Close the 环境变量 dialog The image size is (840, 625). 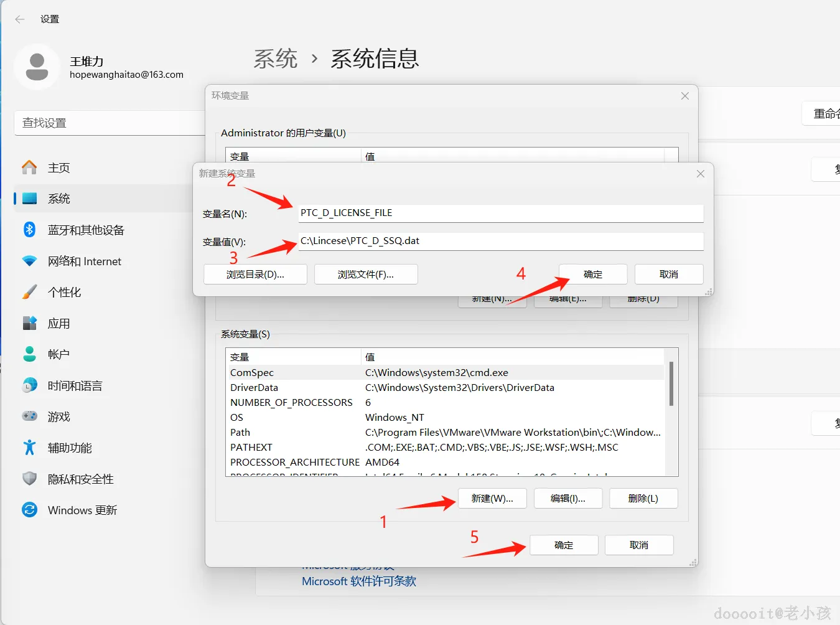click(x=685, y=96)
